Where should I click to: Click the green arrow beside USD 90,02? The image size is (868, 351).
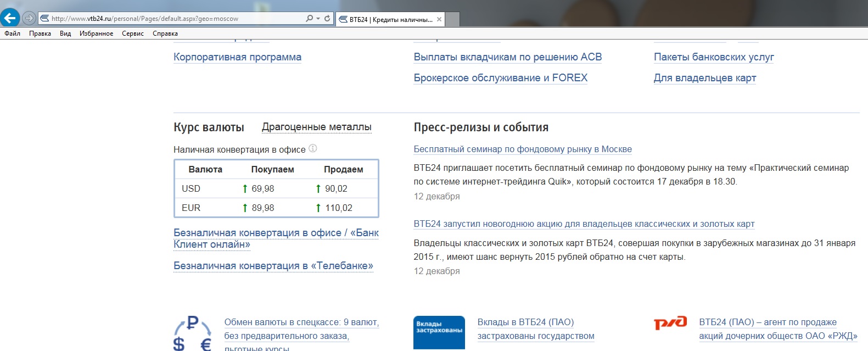click(318, 188)
